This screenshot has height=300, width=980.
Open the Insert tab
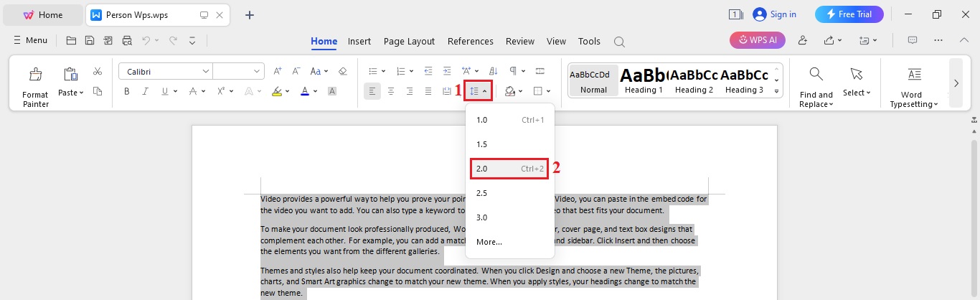(359, 41)
